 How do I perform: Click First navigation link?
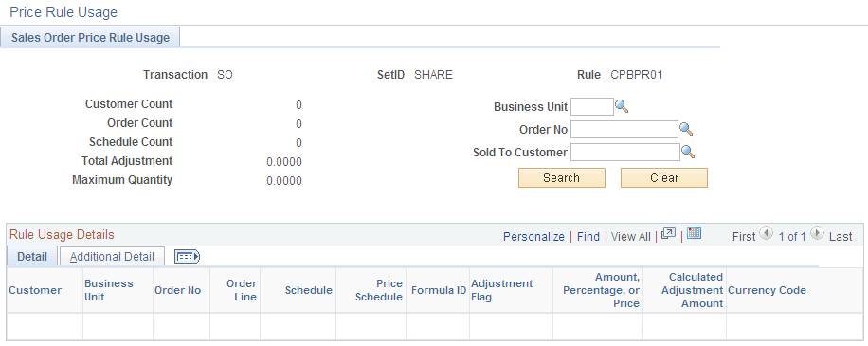(x=744, y=236)
